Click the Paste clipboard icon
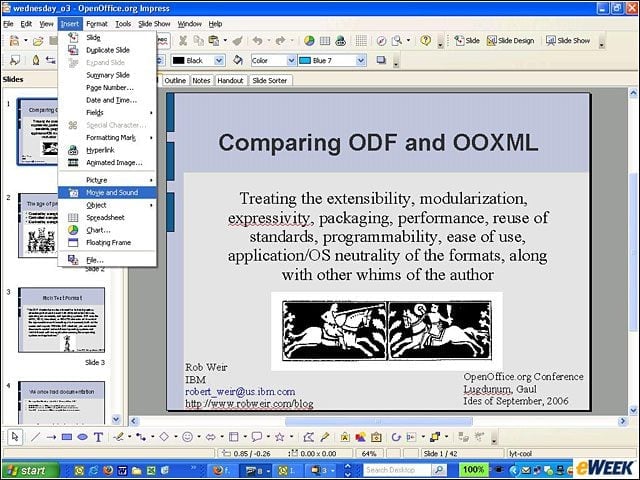The width and height of the screenshot is (640, 480). click(214, 40)
